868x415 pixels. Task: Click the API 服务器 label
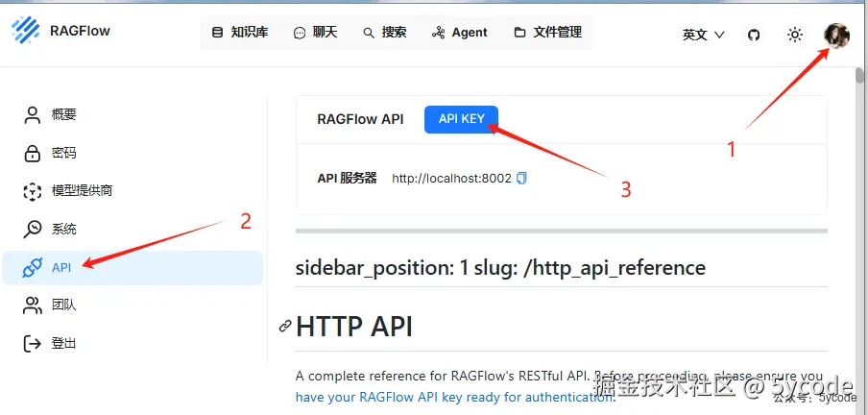(x=347, y=178)
